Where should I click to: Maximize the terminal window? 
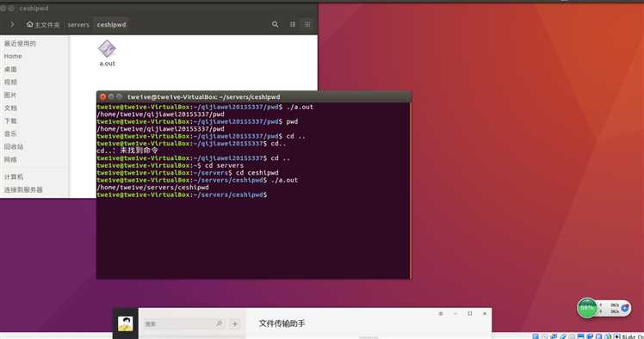[x=119, y=97]
